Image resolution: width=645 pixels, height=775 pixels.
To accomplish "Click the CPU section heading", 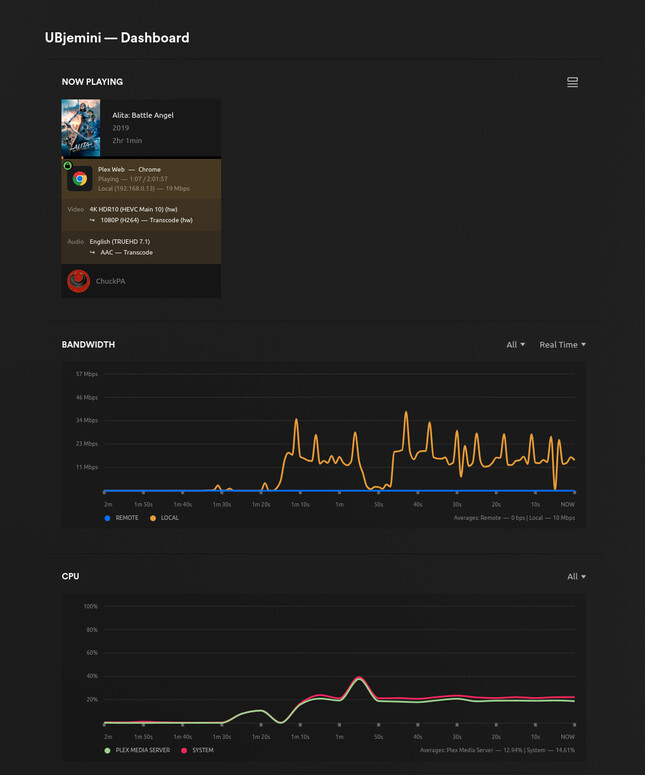I will click(70, 576).
